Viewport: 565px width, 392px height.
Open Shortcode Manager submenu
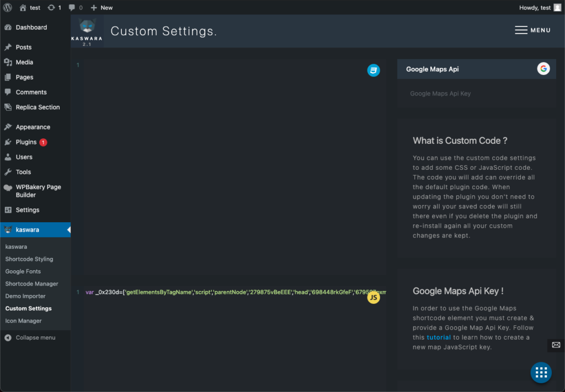tap(31, 283)
